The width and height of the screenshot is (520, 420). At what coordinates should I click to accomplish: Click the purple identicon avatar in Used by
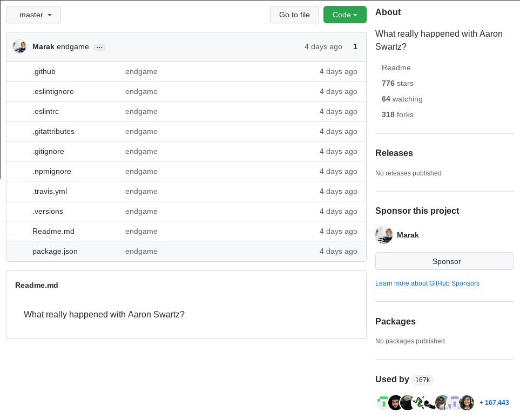(x=454, y=403)
